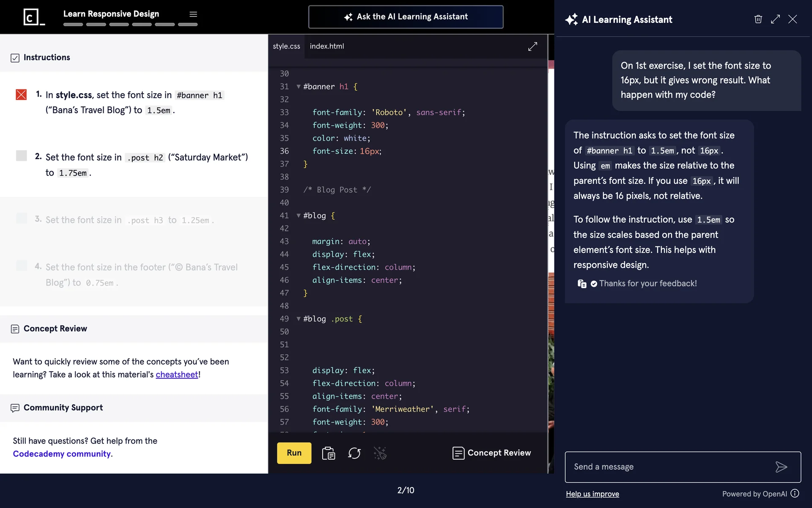The height and width of the screenshot is (508, 812).
Task: Toggle checkpoint 1 failed checkbox
Action: click(21, 94)
